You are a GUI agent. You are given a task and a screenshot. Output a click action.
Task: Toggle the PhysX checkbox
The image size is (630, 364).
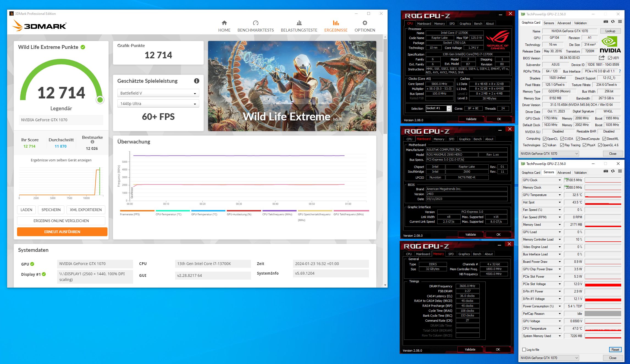[584, 145]
